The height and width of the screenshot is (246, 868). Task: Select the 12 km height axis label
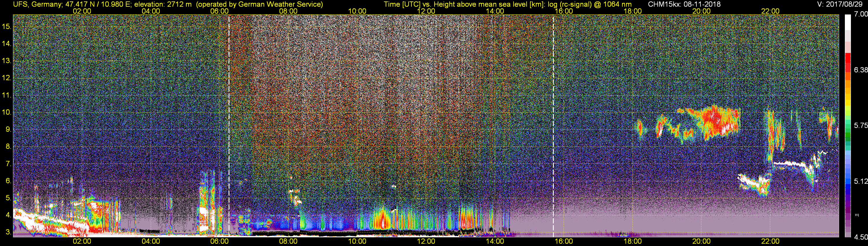coord(6,78)
